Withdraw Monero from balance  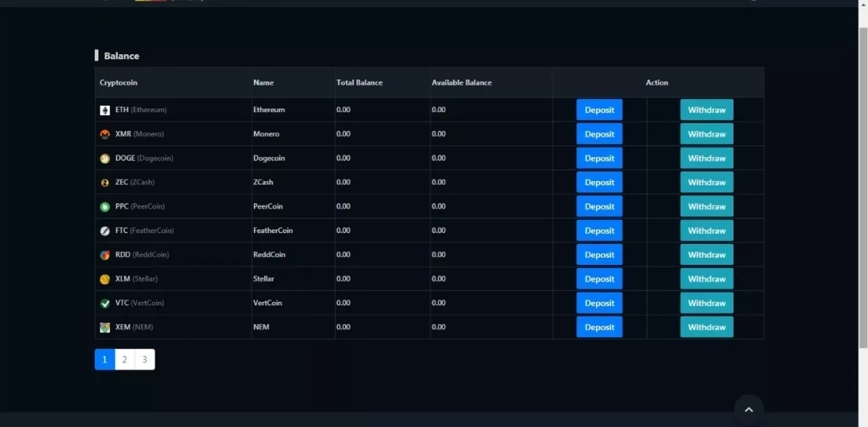pos(706,134)
